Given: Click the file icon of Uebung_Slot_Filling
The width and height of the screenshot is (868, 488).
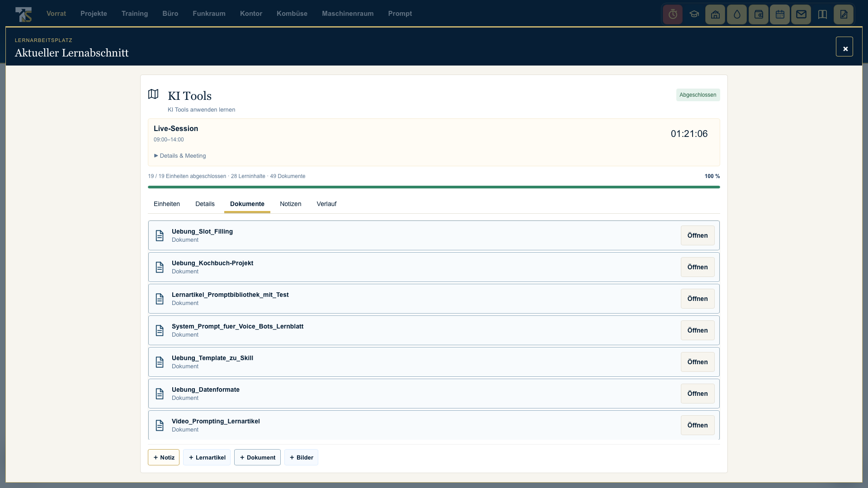Looking at the screenshot, I should pyautogui.click(x=160, y=235).
